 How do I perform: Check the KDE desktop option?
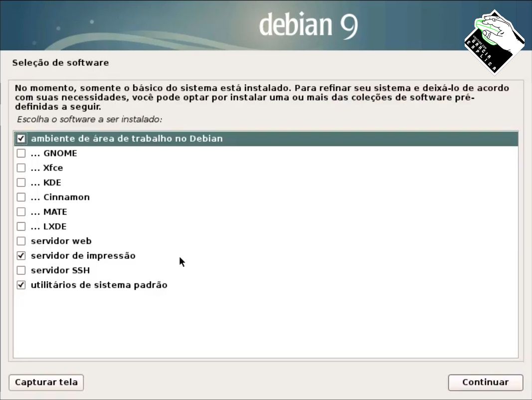point(21,182)
